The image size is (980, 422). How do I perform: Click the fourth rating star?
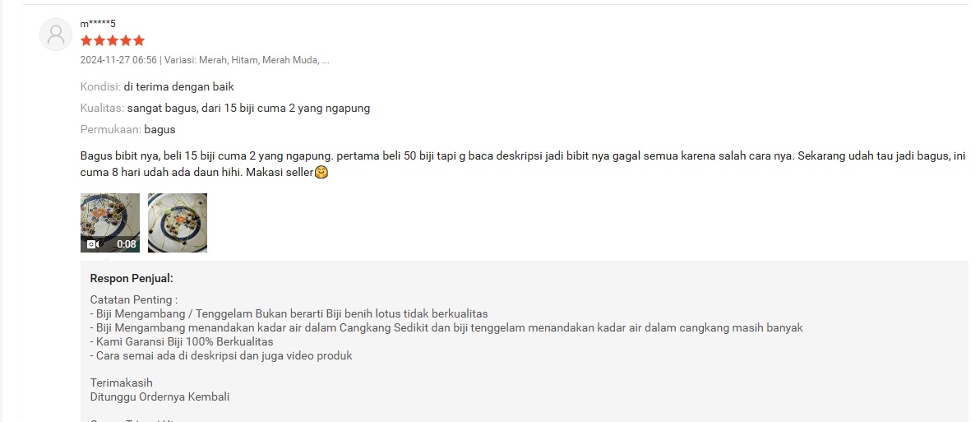[x=126, y=40]
